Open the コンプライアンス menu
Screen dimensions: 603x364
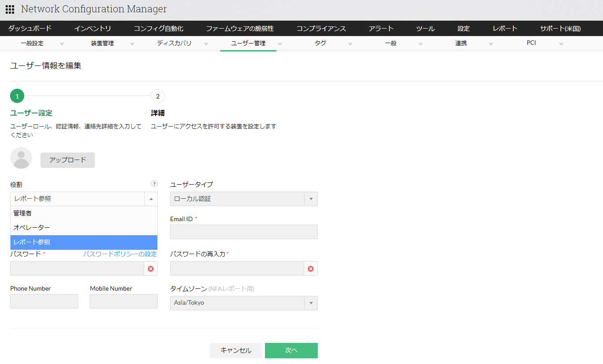coord(321,29)
